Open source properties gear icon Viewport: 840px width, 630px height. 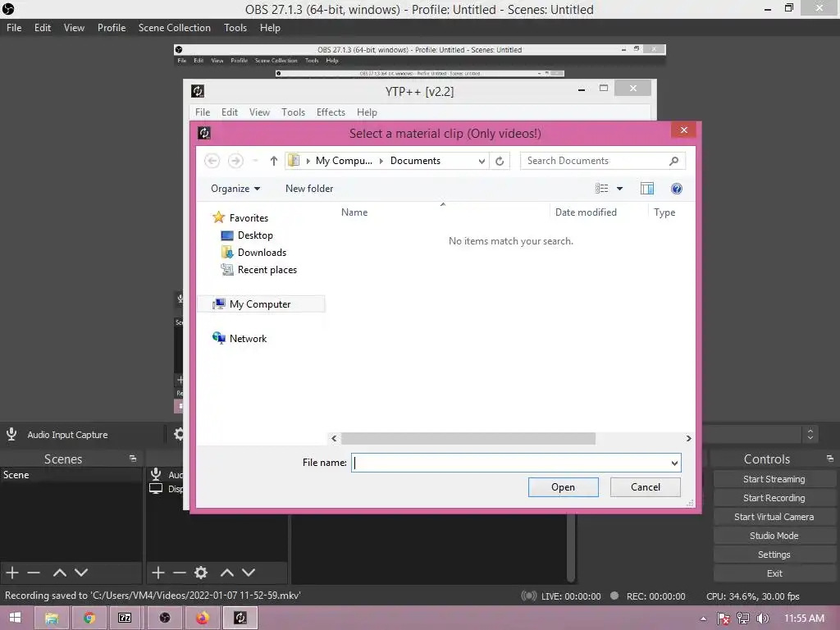201,572
